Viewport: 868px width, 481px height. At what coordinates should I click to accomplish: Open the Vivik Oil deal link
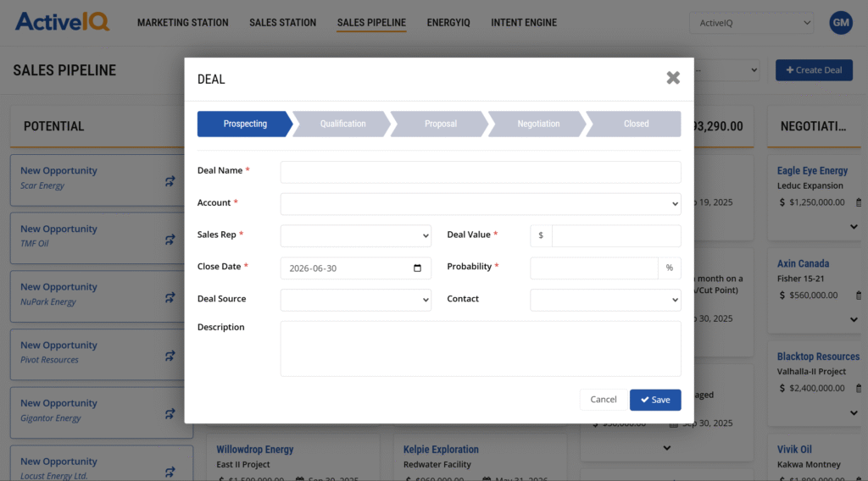point(793,450)
